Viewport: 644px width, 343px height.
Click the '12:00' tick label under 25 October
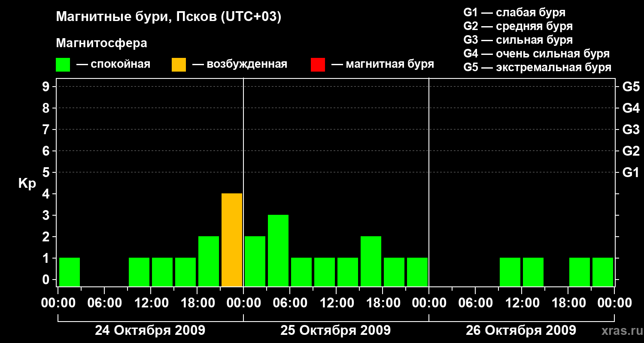[336, 303]
